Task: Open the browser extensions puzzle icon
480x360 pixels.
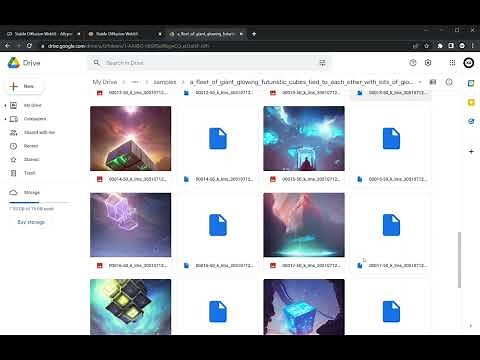Action: tap(440, 46)
